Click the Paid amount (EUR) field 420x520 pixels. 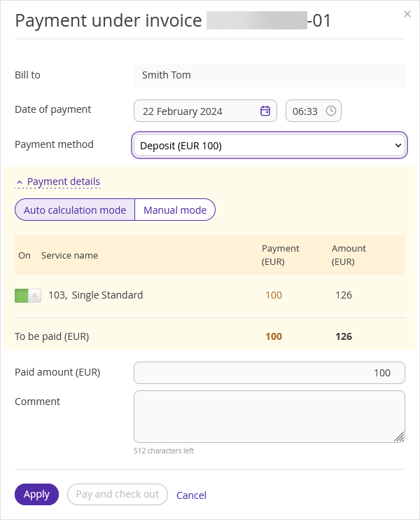(x=269, y=373)
